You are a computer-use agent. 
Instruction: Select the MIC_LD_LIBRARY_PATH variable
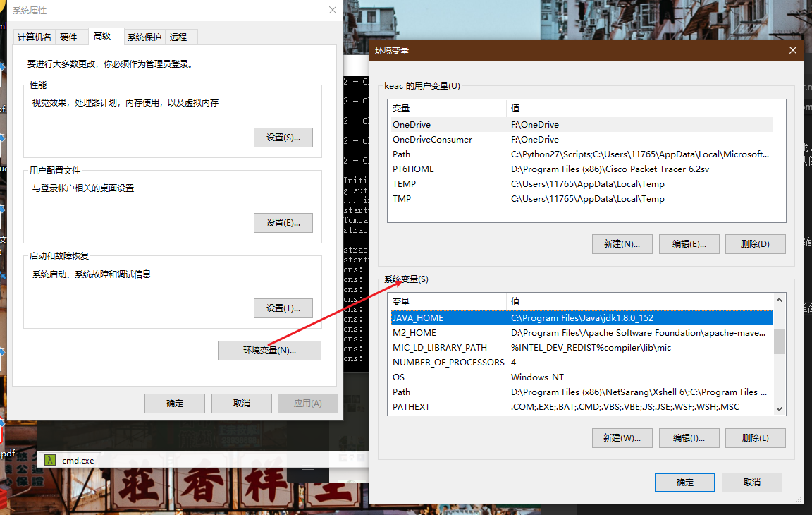point(582,348)
